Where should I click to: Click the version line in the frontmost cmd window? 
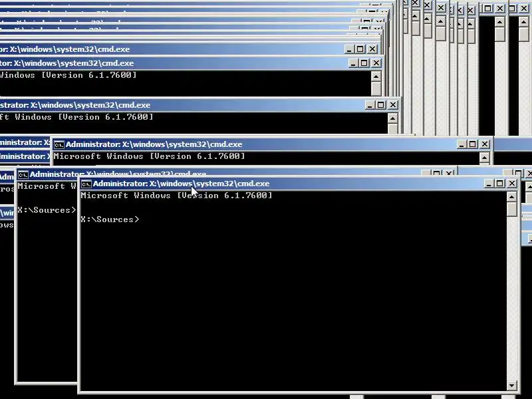pyautogui.click(x=176, y=196)
